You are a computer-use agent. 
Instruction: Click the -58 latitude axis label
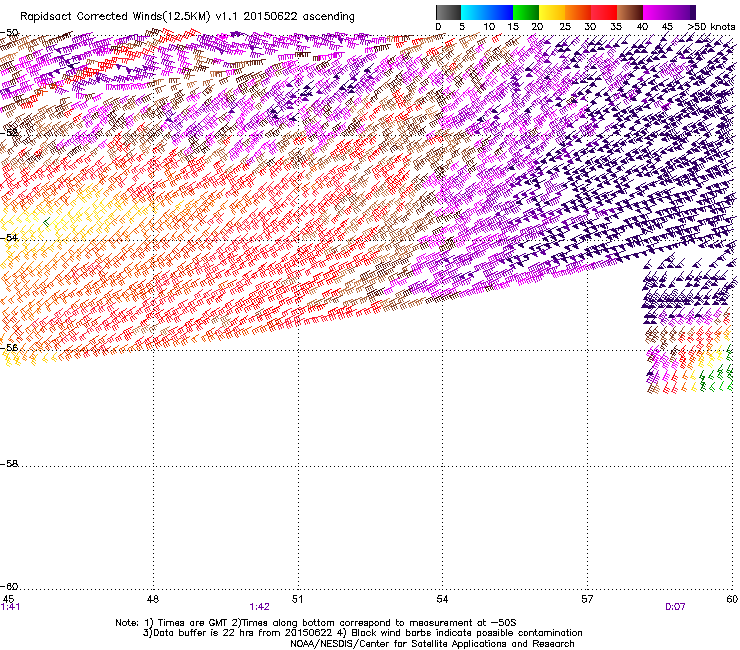[x=9, y=464]
